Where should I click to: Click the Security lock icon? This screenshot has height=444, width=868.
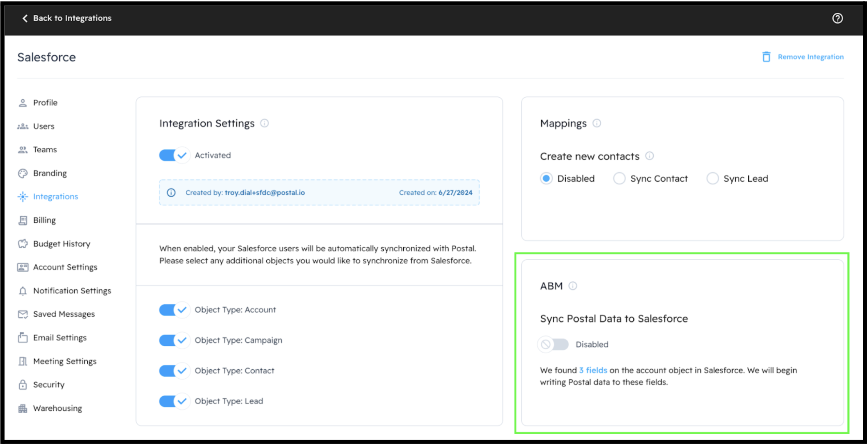[23, 385]
